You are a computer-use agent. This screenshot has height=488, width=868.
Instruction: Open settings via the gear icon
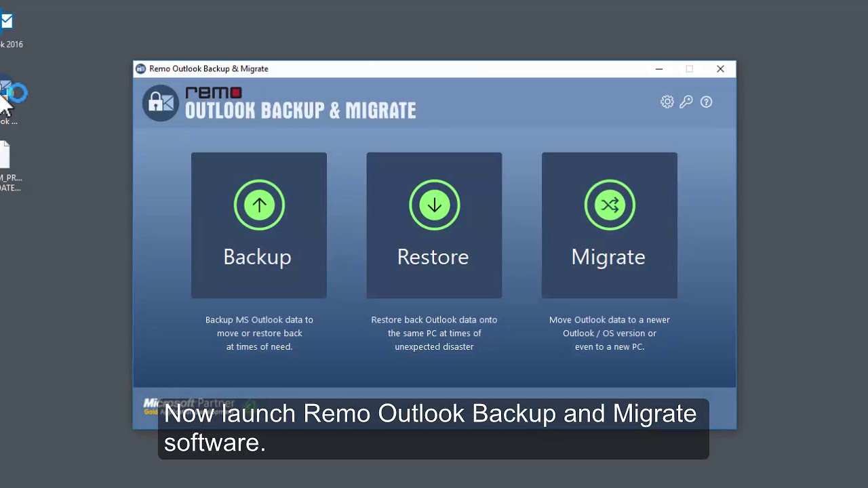[667, 102]
